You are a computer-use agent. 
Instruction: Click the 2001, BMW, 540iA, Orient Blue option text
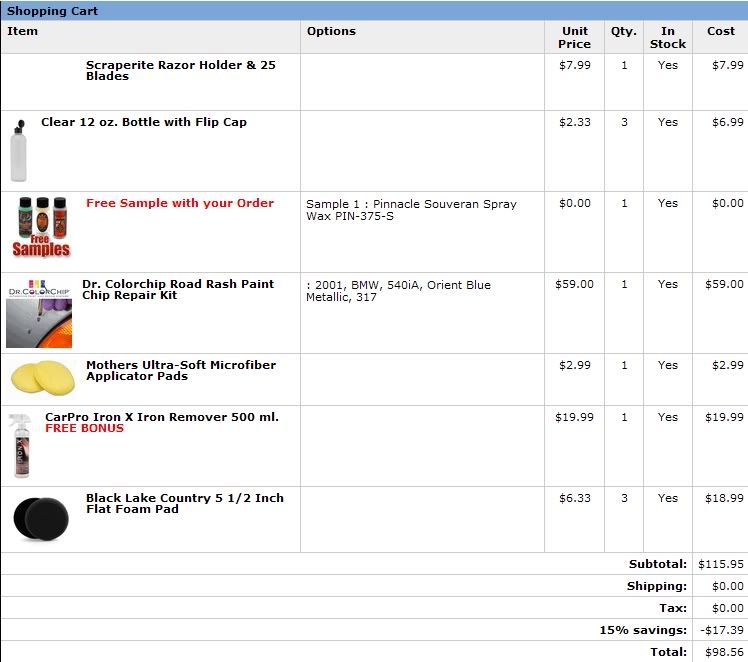[398, 291]
